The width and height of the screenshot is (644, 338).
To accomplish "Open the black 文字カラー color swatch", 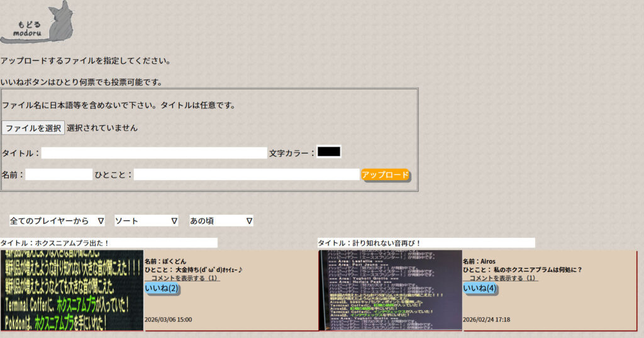I will click(x=329, y=152).
